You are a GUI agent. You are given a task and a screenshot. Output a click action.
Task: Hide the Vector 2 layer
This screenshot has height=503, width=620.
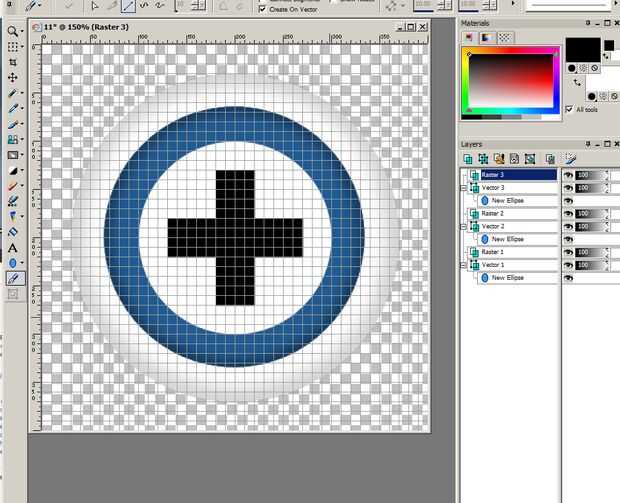click(568, 227)
